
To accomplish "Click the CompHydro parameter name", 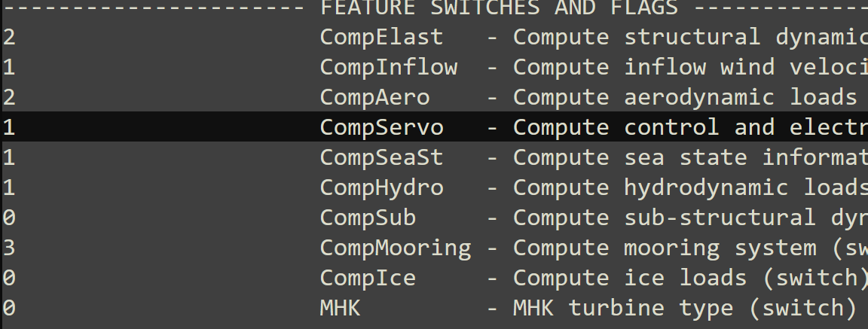I will [381, 187].
